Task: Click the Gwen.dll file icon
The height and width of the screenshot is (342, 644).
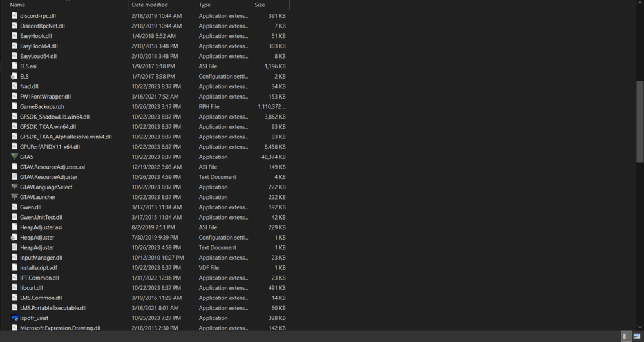Action: click(14, 207)
